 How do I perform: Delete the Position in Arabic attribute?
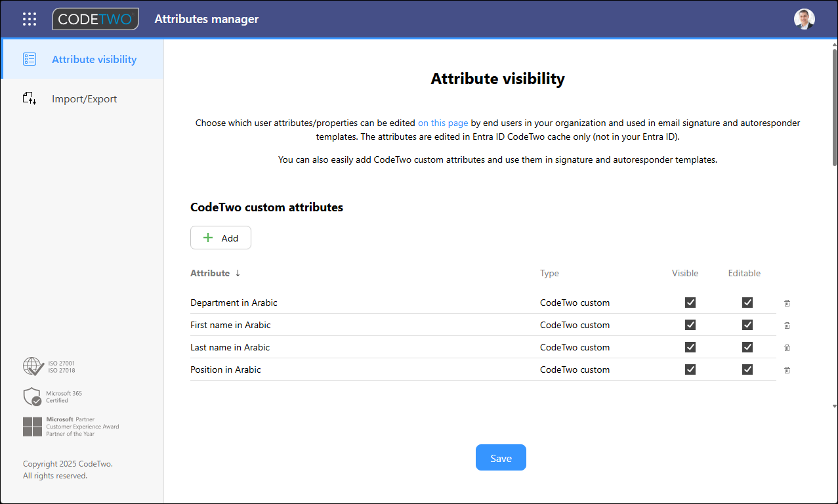click(x=787, y=370)
